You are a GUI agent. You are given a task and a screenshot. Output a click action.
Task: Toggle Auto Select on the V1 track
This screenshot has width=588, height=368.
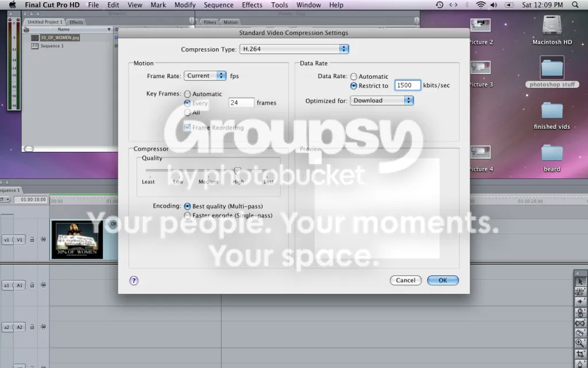pos(44,240)
